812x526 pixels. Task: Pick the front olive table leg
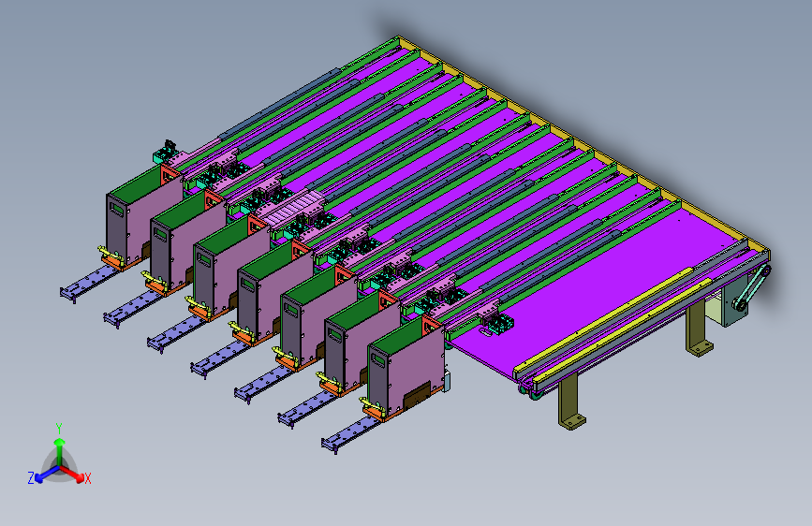pyautogui.click(x=570, y=402)
